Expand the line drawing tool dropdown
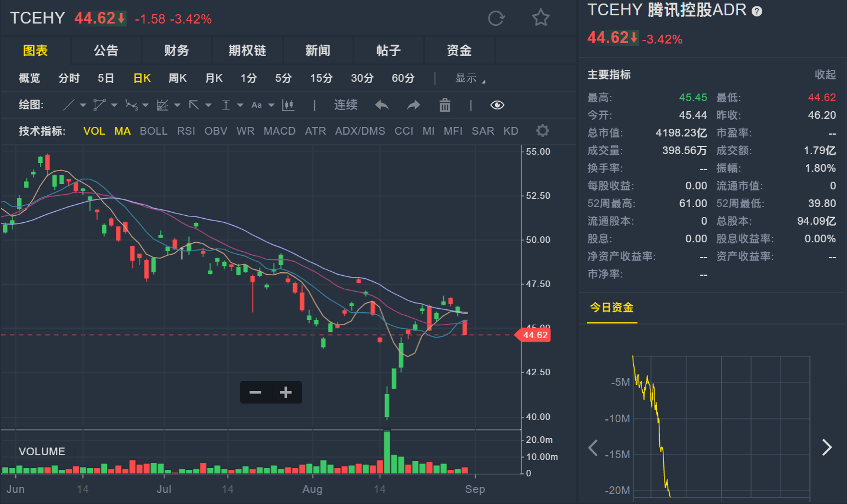This screenshot has height=504, width=847. coord(83,105)
